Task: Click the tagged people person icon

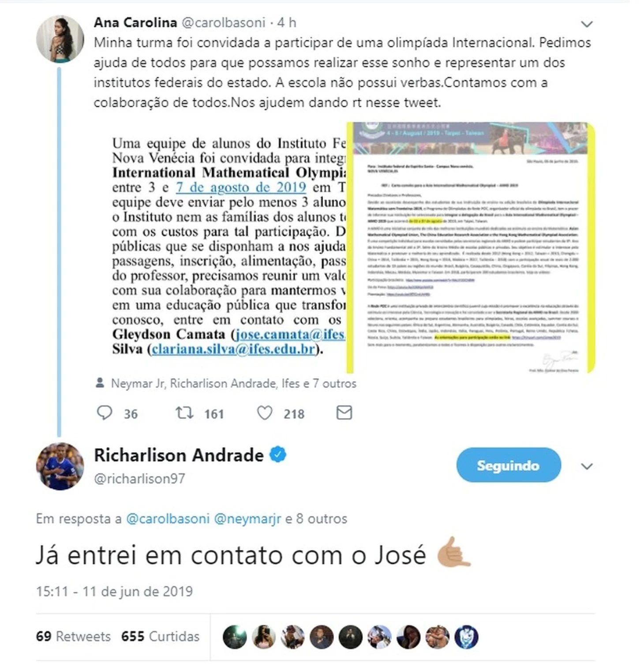Action: tap(100, 383)
